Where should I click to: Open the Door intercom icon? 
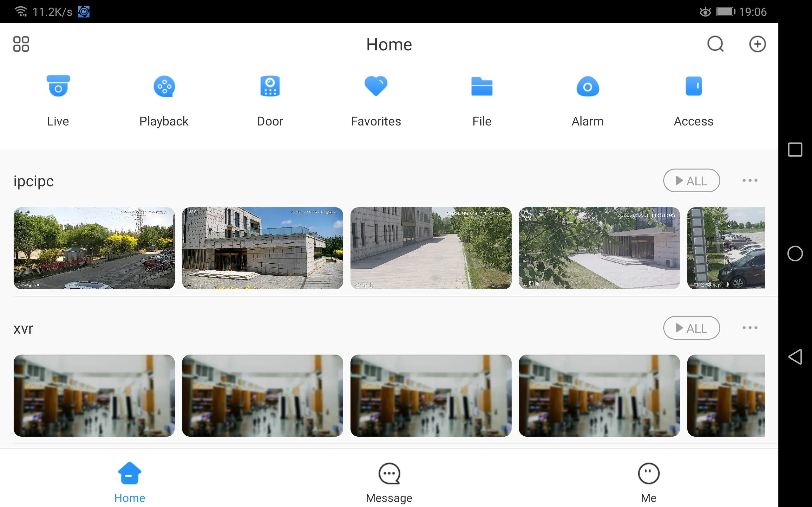coord(270,86)
